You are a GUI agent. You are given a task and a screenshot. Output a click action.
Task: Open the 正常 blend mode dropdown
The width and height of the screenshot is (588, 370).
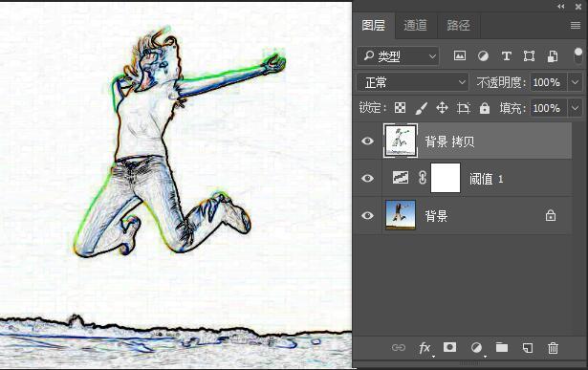pyautogui.click(x=413, y=82)
